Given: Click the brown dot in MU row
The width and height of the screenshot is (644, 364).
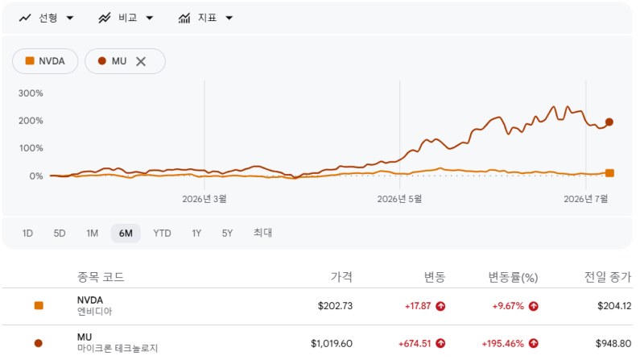Looking at the screenshot, I should tap(38, 343).
